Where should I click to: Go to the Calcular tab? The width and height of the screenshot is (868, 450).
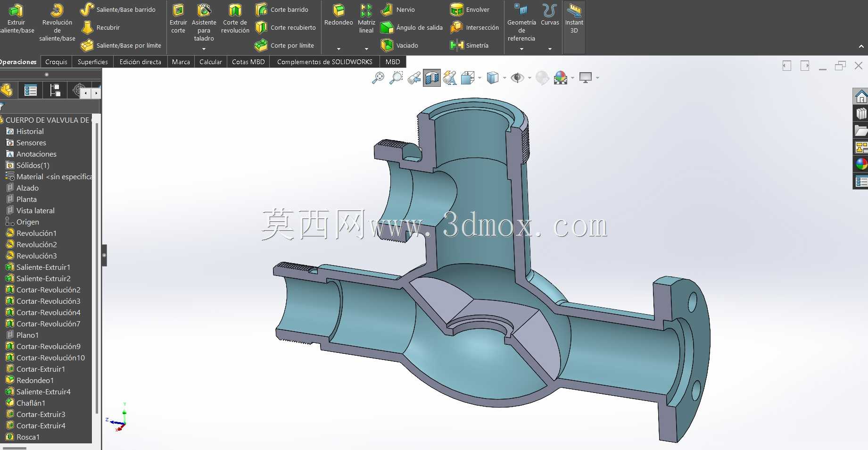tap(210, 62)
